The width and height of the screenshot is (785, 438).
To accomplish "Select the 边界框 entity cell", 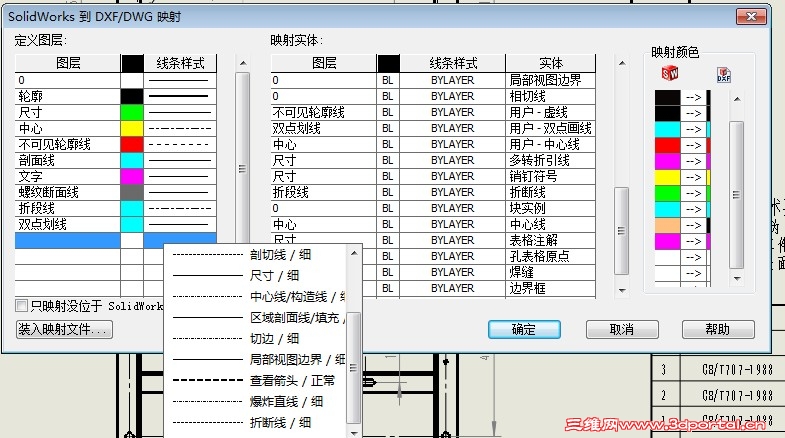I will click(551, 288).
